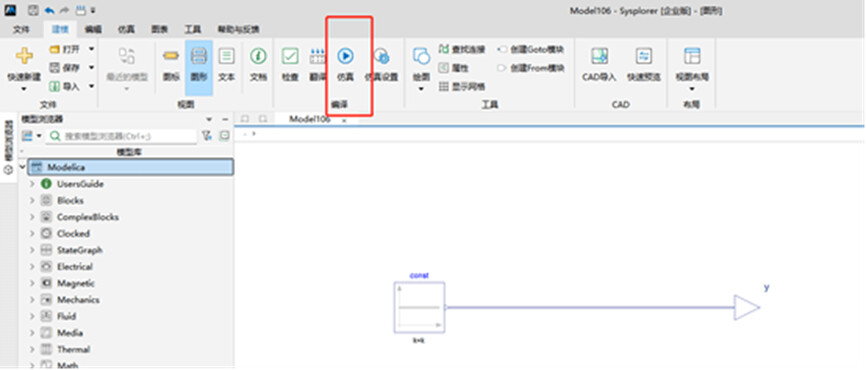Switch to the 图表 ribbon tab
This screenshot has height=370, width=866.
(160, 29)
